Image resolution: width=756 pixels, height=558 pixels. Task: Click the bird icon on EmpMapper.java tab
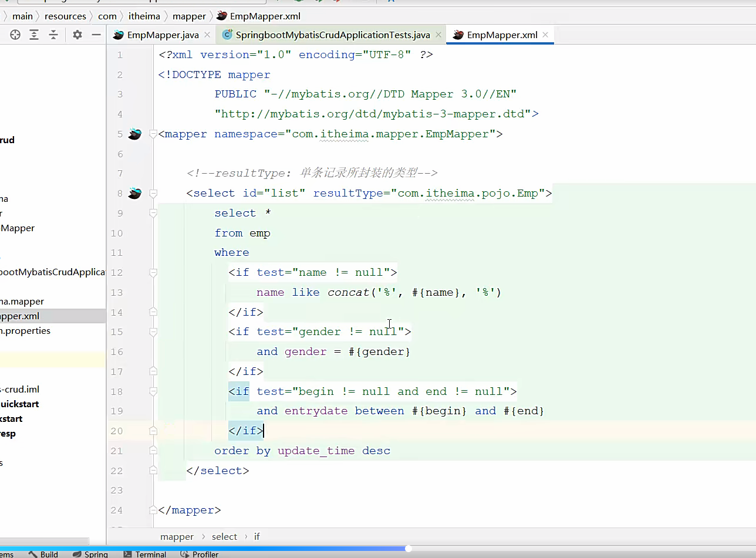[x=119, y=35]
